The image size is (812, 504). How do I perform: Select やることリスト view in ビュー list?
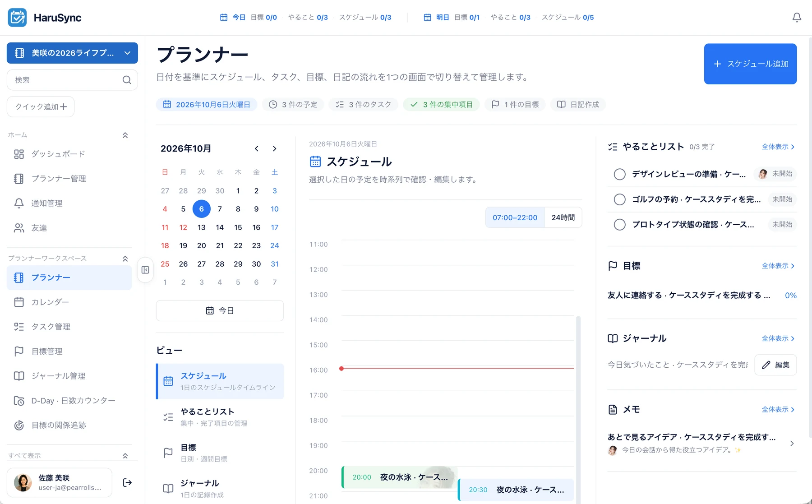coord(220,417)
